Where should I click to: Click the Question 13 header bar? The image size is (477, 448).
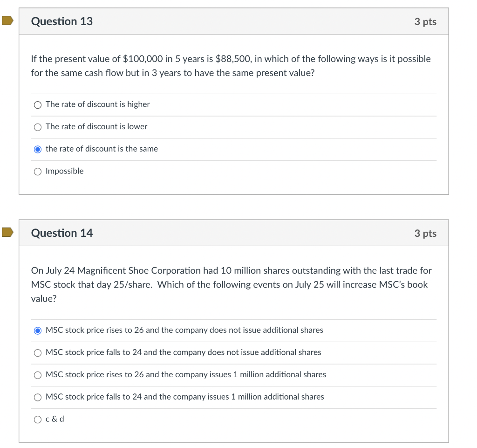pyautogui.click(x=233, y=21)
